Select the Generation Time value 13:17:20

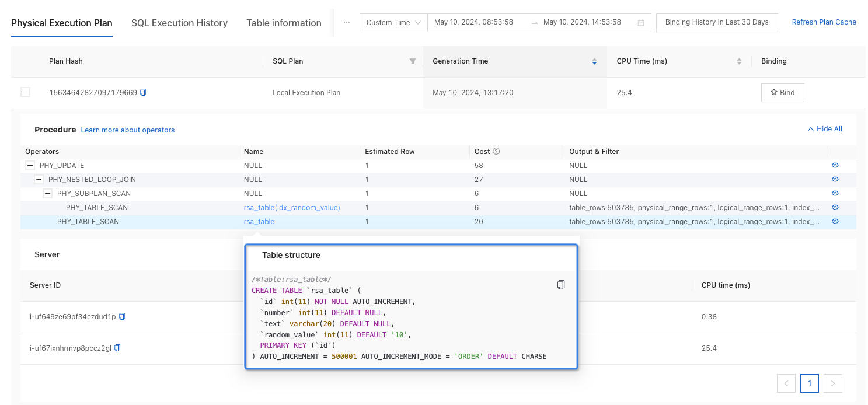coord(473,93)
